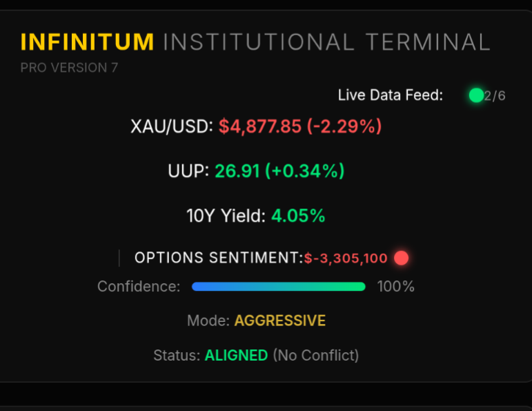Image resolution: width=532 pixels, height=411 pixels.
Task: Click the ALIGNED status text
Action: (236, 356)
